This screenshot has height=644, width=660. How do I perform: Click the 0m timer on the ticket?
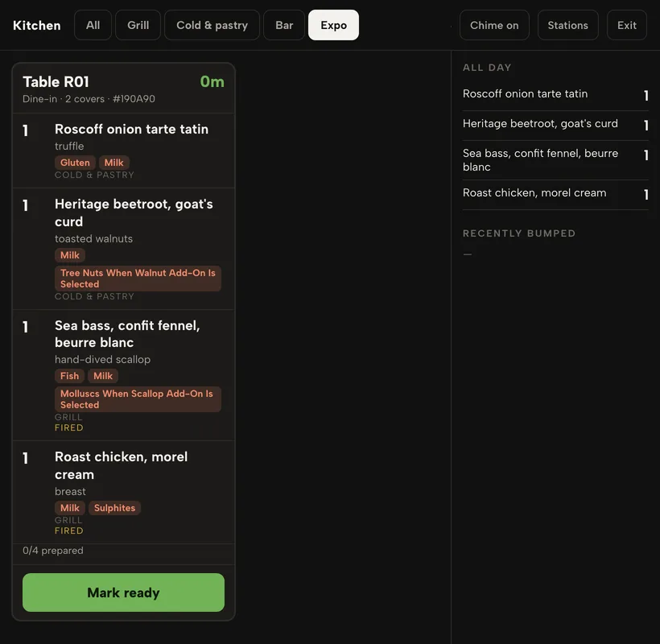point(212,81)
